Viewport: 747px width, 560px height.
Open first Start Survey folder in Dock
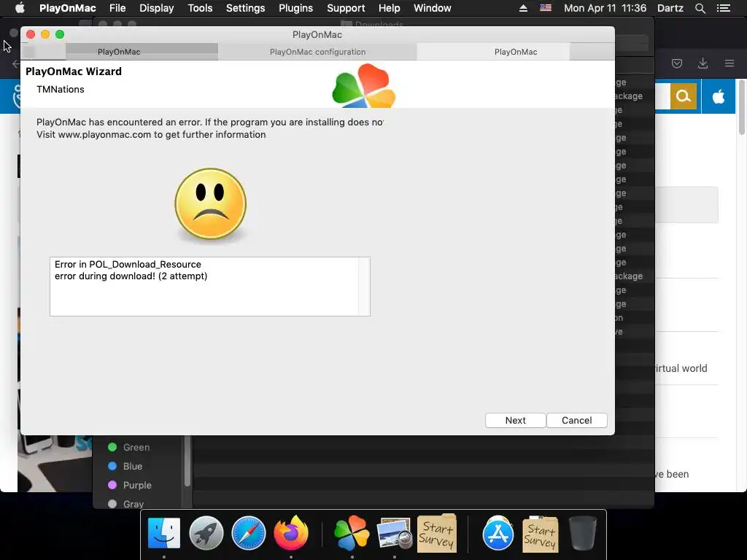coord(436,533)
